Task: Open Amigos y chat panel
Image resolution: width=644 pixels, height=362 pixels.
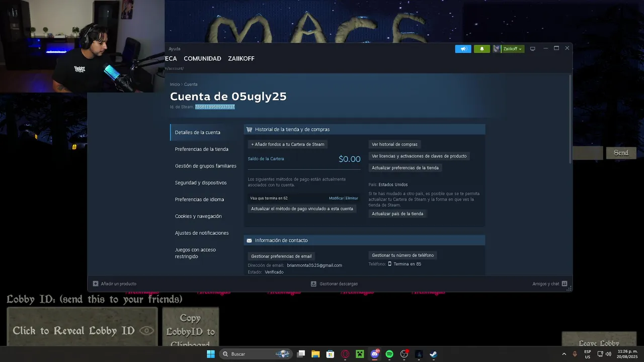Action: click(550, 284)
